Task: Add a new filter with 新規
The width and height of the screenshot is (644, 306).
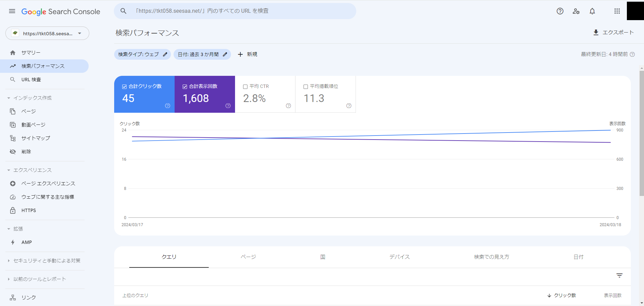Action: coord(247,54)
